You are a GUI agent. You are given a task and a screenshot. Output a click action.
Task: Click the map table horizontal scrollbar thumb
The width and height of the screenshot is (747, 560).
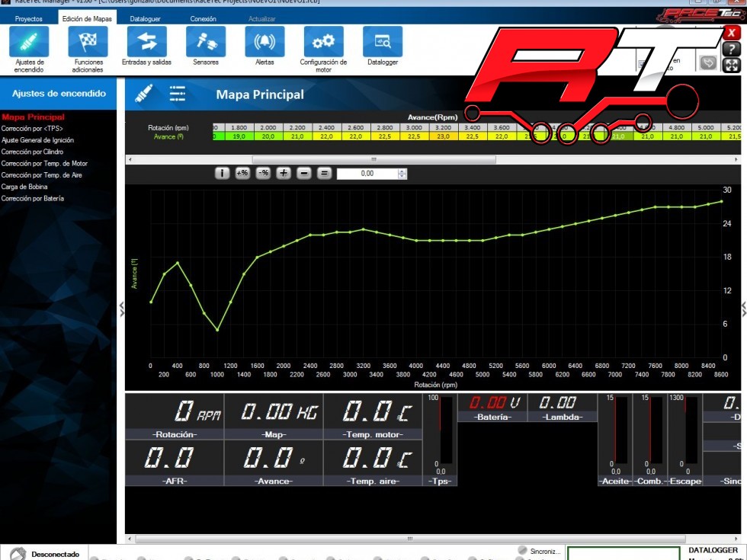(x=374, y=159)
